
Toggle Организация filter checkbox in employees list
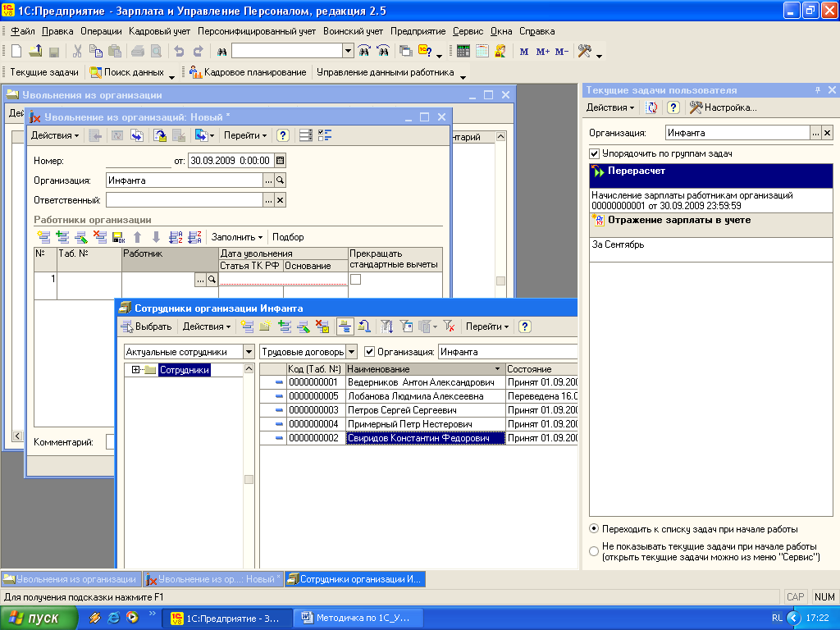[369, 351]
